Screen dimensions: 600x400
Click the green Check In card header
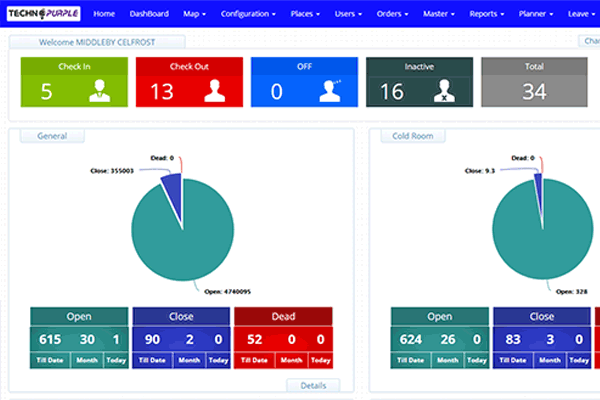(74, 66)
